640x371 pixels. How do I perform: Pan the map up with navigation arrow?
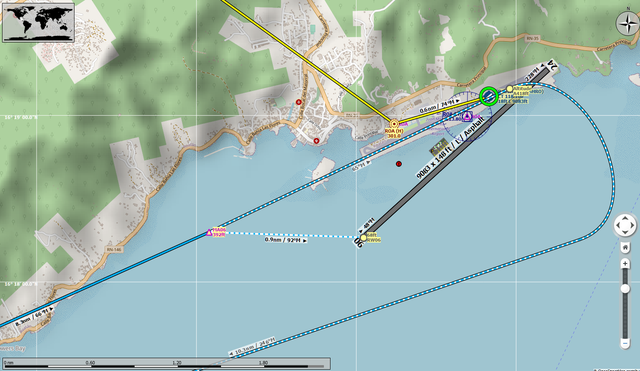(625, 218)
